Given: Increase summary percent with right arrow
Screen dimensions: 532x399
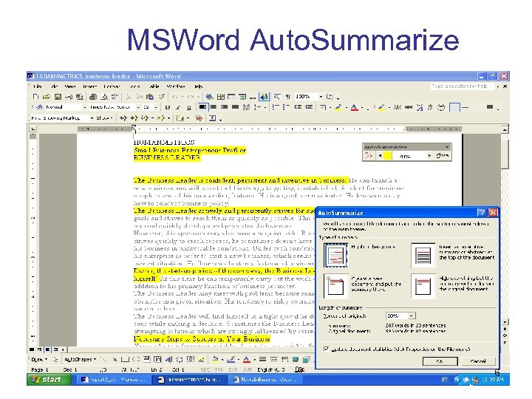Looking at the screenshot, I should point(430,156).
